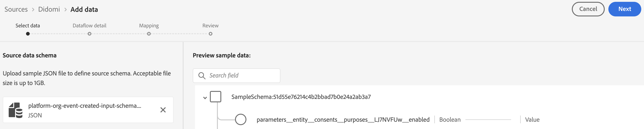Click the Boolean data type label

pyautogui.click(x=450, y=120)
